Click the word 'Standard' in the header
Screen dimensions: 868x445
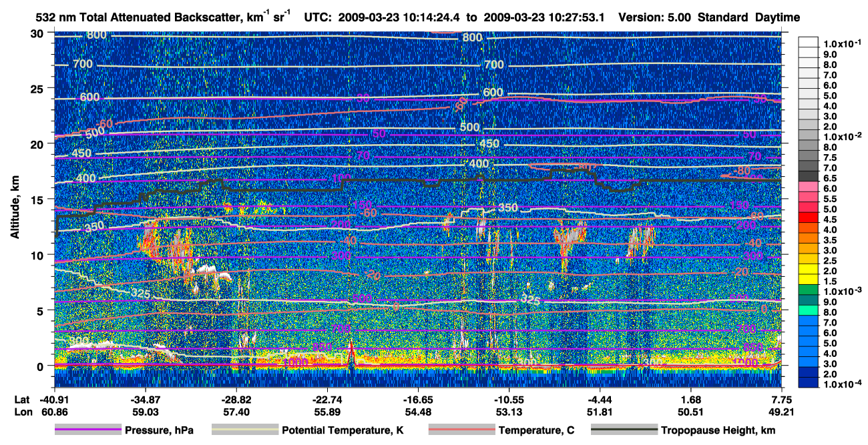(723, 18)
